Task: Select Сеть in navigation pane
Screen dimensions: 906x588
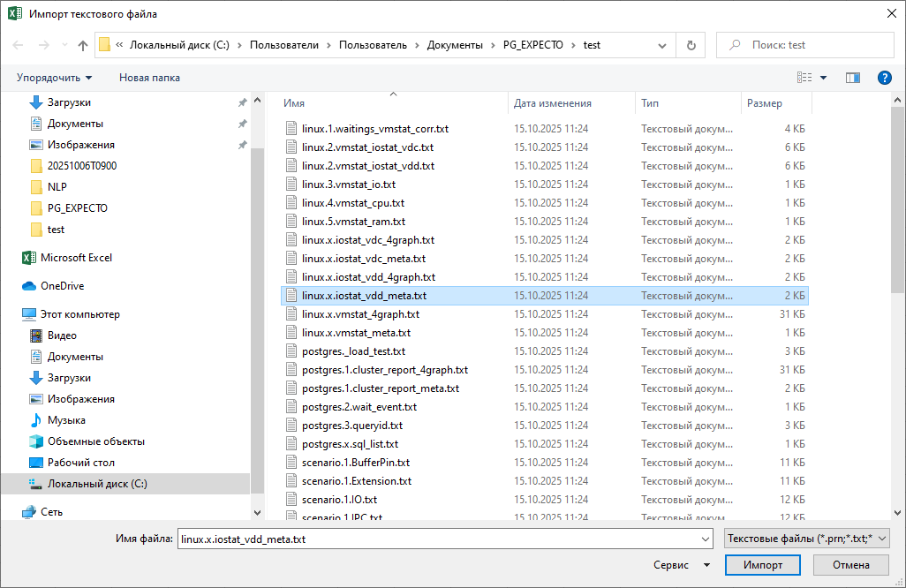Action: tap(51, 512)
